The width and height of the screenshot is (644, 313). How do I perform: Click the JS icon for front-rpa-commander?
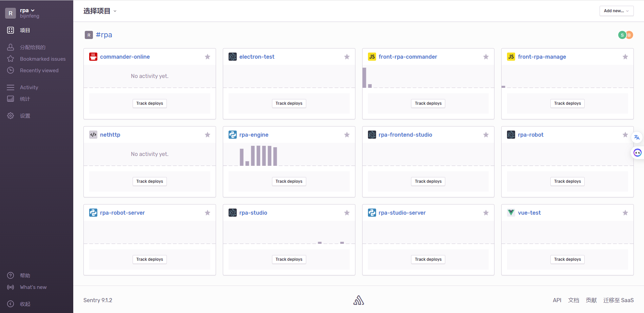pos(372,57)
